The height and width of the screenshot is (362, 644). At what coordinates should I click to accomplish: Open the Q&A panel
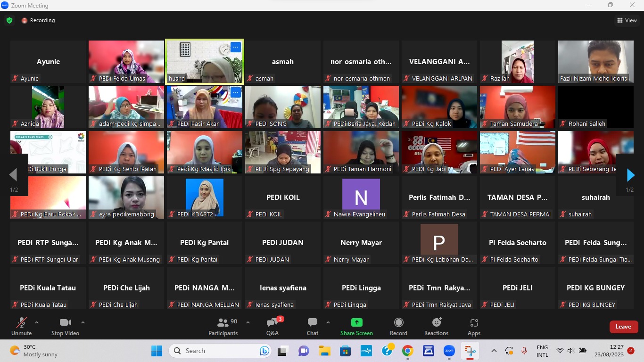point(272,327)
